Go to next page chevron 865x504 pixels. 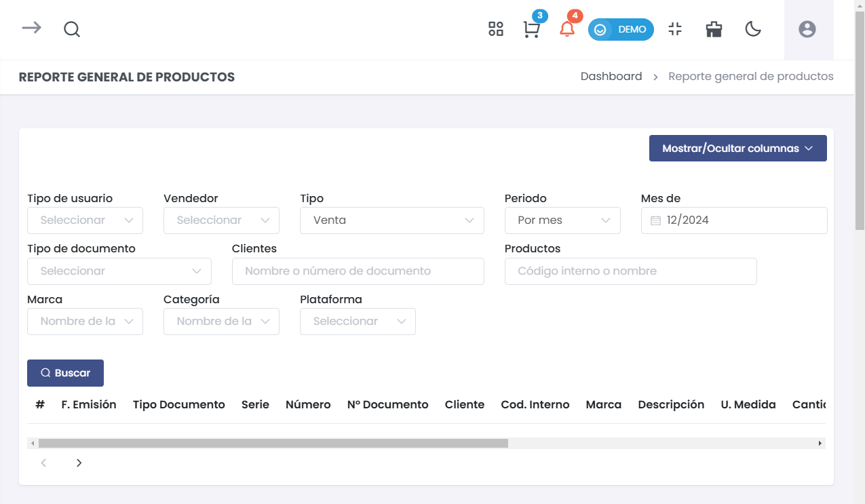(79, 463)
